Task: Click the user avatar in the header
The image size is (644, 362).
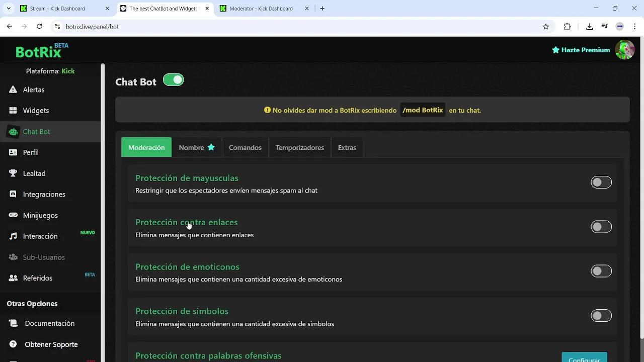Action: coord(625,50)
